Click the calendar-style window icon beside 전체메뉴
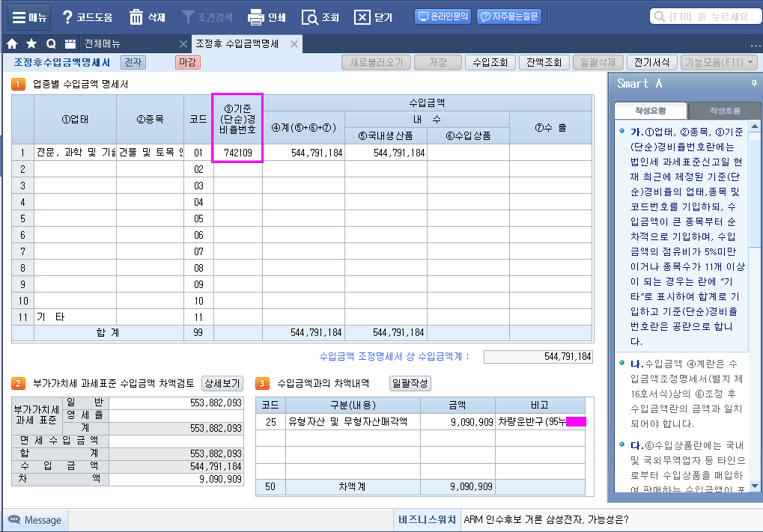Screen dimensions: 763x532 pos(70,44)
